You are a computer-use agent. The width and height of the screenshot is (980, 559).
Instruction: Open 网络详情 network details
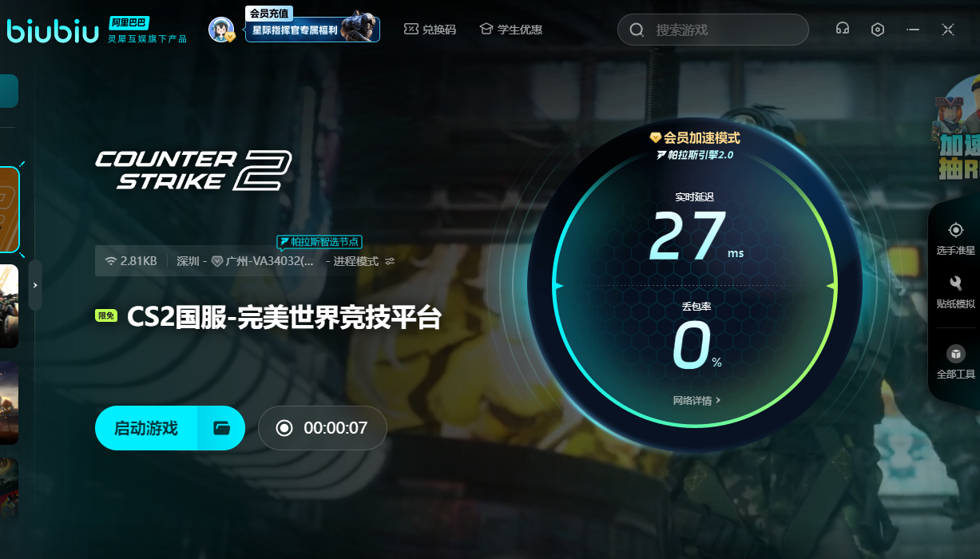pyautogui.click(x=696, y=400)
